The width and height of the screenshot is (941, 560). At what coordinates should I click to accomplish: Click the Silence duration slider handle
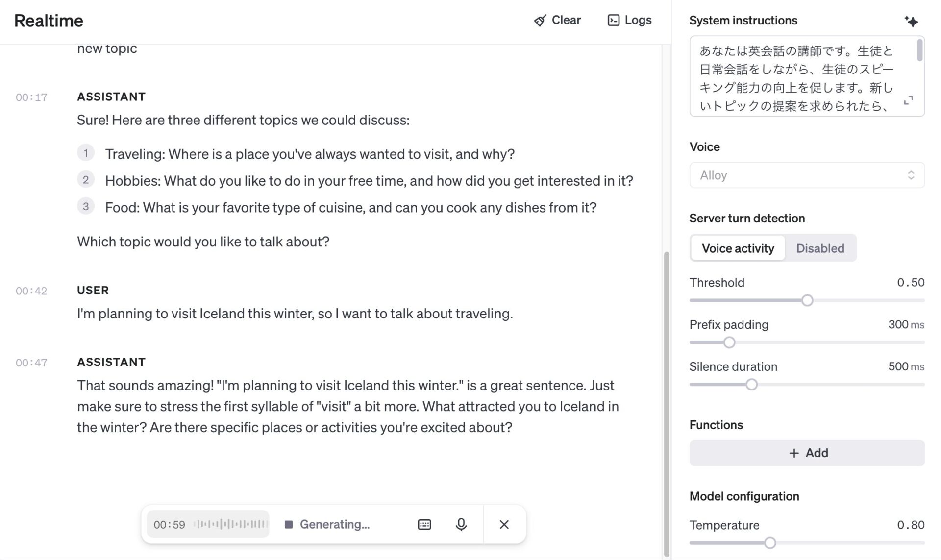click(751, 385)
